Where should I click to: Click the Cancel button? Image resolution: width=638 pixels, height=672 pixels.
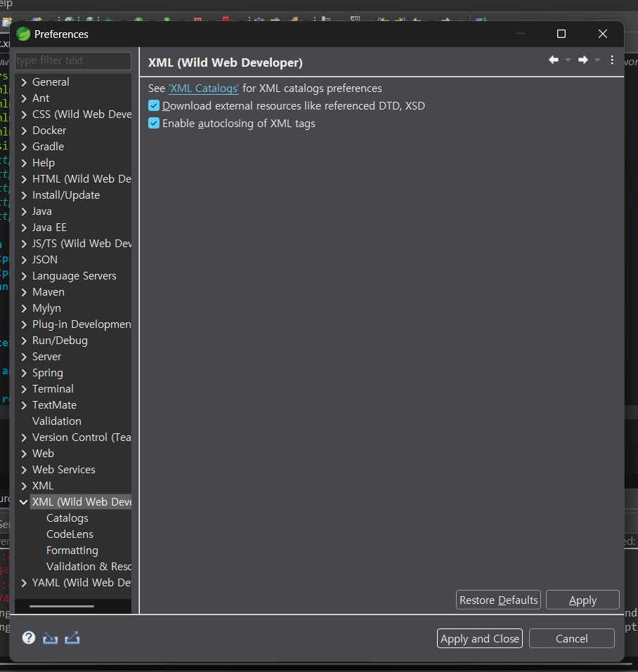tap(571, 638)
